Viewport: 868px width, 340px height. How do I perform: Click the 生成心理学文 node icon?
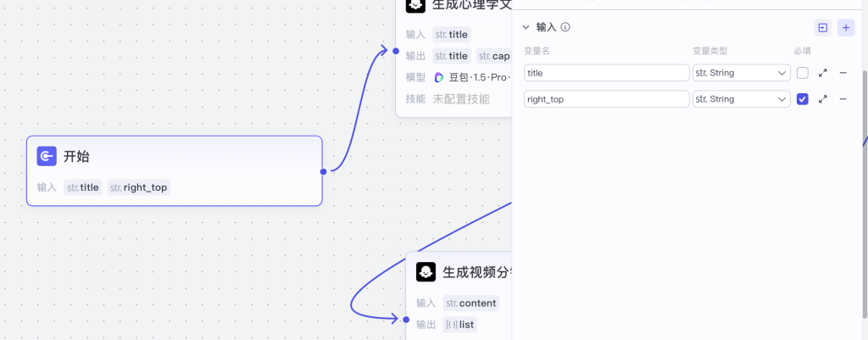tap(415, 6)
